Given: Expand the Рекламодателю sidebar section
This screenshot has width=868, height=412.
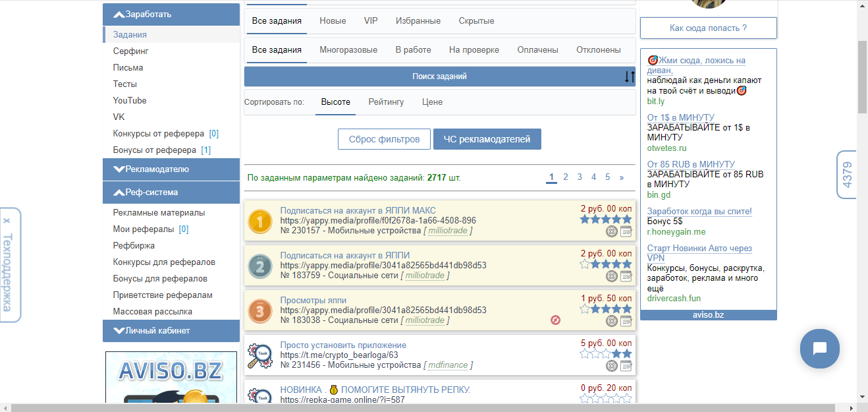Looking at the screenshot, I should [171, 169].
